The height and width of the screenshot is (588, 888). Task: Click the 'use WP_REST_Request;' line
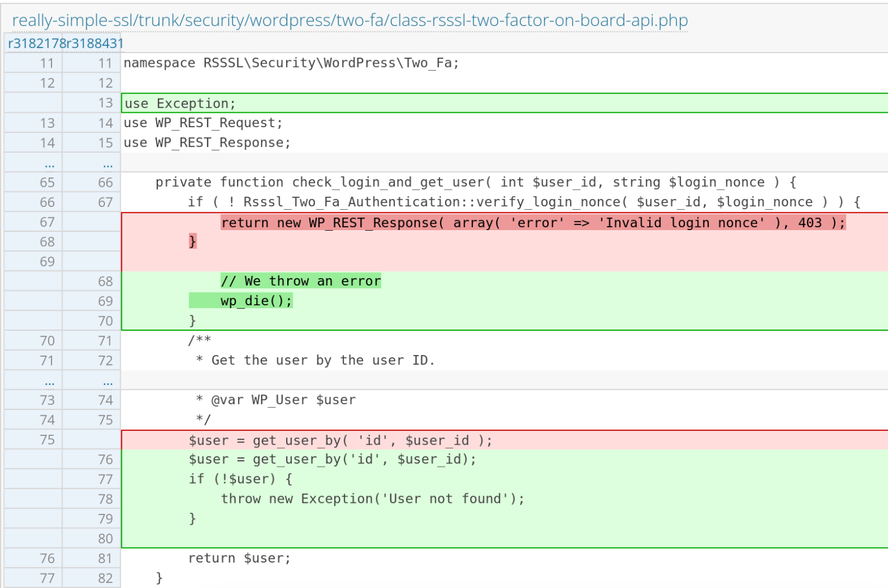(202, 123)
